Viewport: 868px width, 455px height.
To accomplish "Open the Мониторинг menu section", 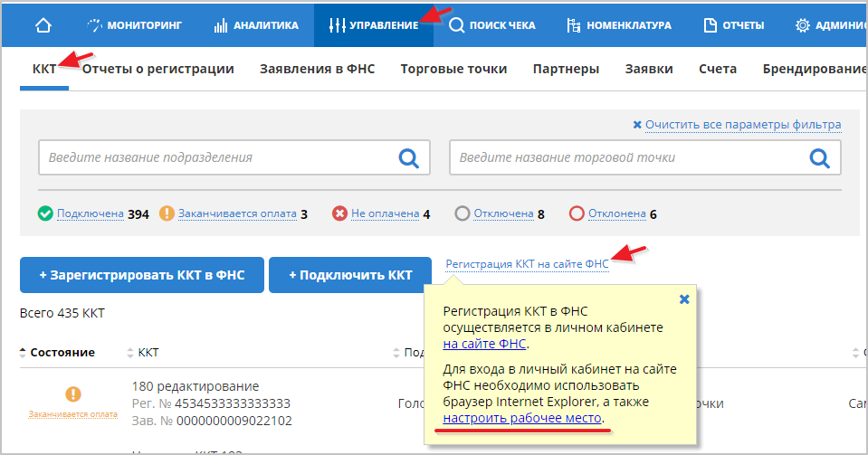I will (x=136, y=24).
